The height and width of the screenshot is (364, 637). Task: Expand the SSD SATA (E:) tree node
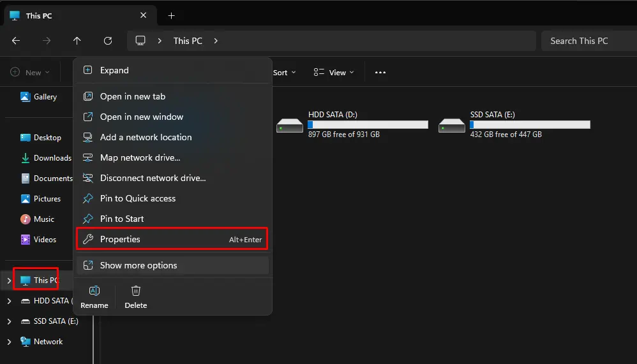click(x=9, y=321)
